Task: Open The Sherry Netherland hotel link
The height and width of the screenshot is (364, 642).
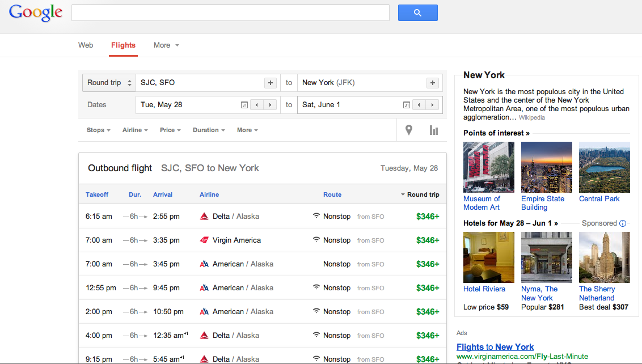Action: (597, 293)
